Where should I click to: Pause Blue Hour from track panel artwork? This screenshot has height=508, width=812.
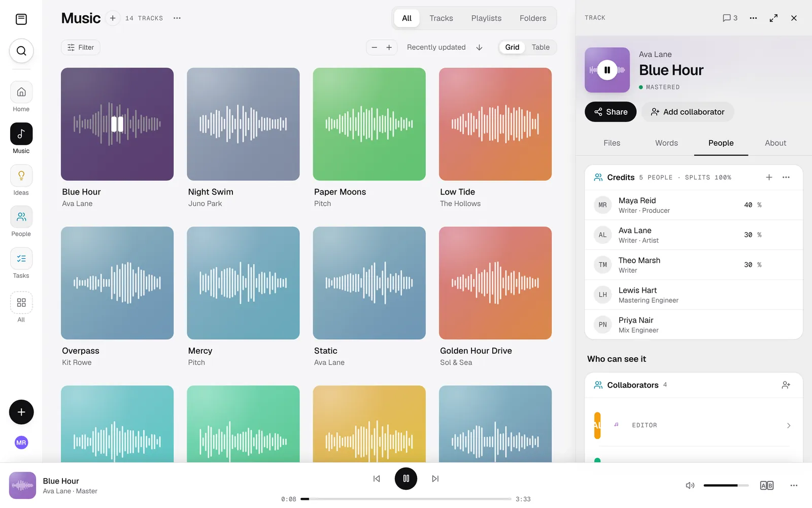click(607, 70)
